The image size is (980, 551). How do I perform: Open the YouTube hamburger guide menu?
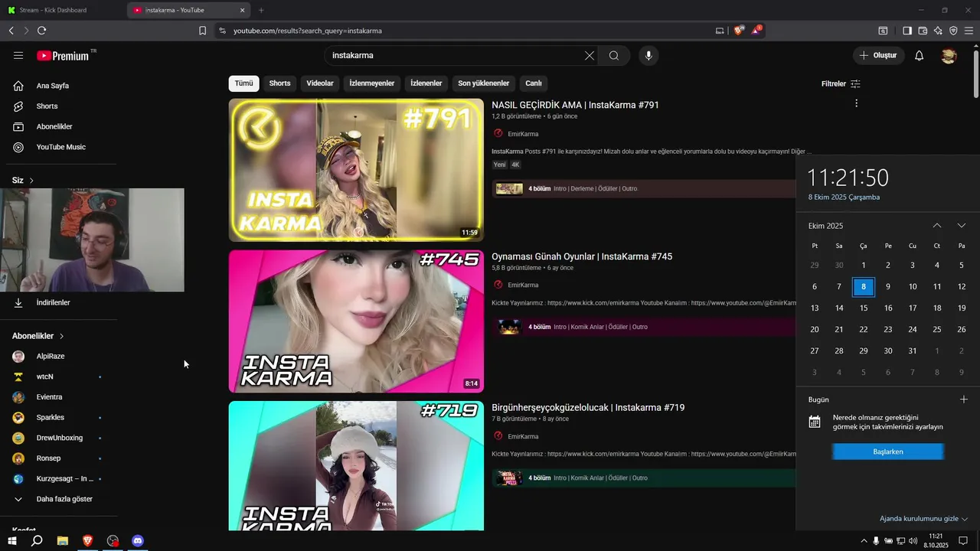pos(18,56)
